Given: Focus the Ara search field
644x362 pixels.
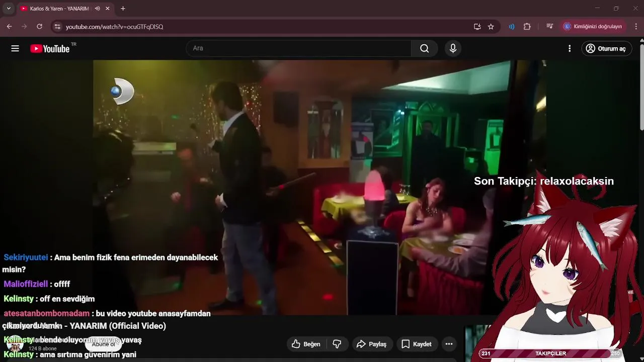Looking at the screenshot, I should [299, 48].
